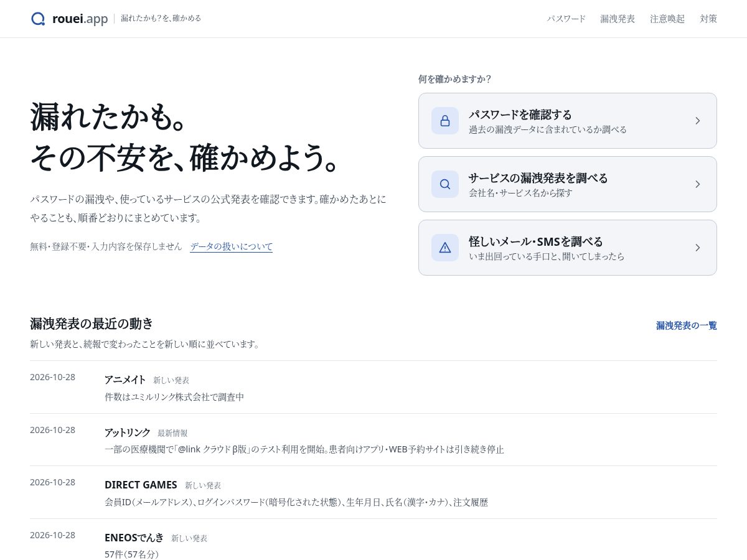
Task: Click the text 件数はユミルリンク株式会社で調査中
Action: point(174,396)
